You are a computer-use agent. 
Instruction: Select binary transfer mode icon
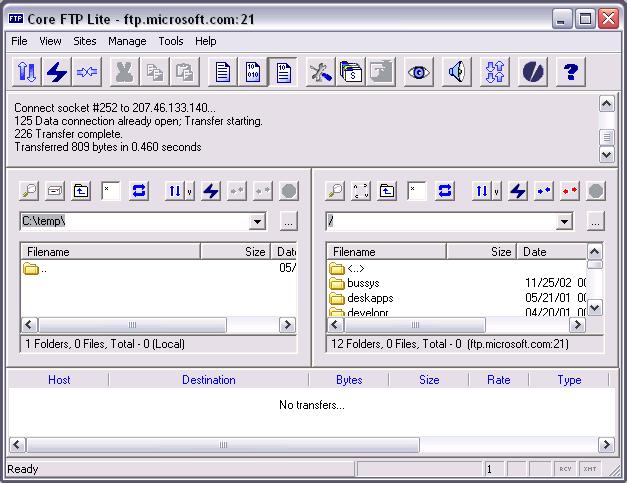254,72
